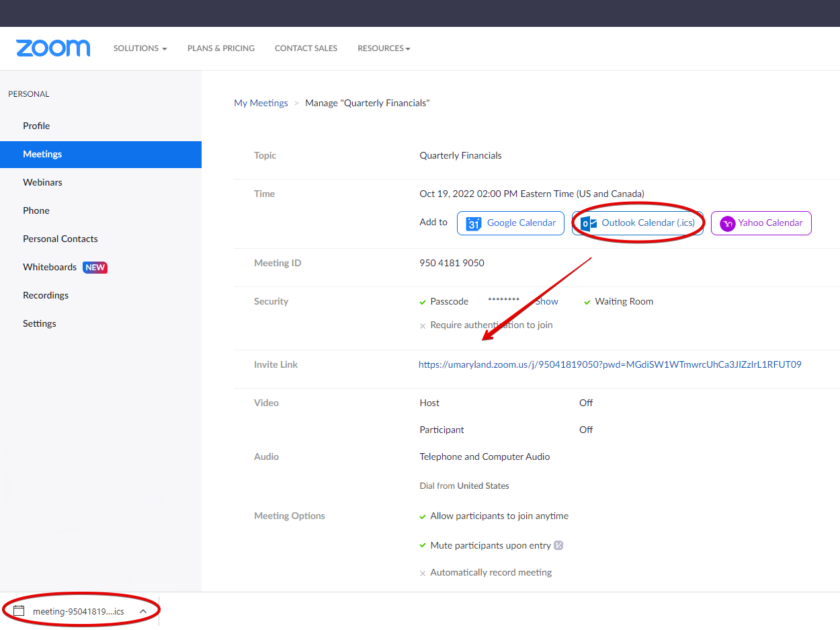Viewport: 840px width, 630px height.
Task: Click the x beside Automatically record meeting
Action: (423, 573)
